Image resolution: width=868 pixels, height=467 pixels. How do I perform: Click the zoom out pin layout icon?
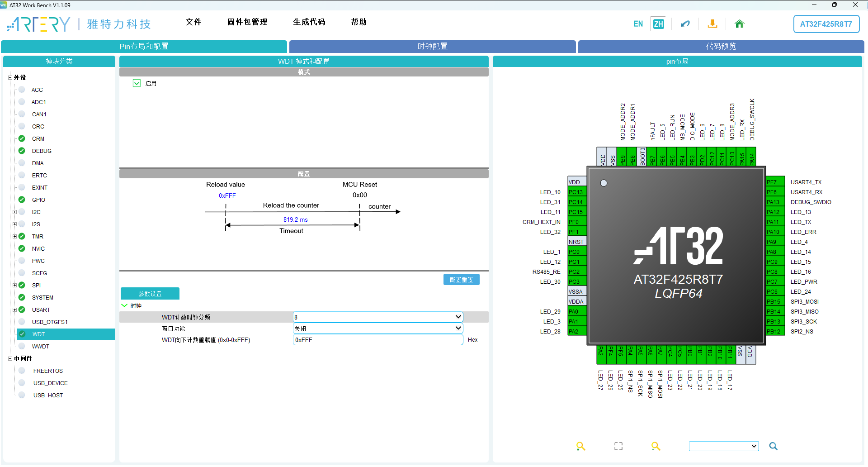(656, 446)
